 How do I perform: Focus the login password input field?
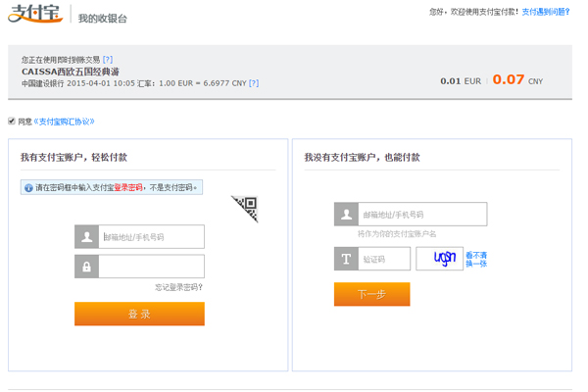click(152, 267)
